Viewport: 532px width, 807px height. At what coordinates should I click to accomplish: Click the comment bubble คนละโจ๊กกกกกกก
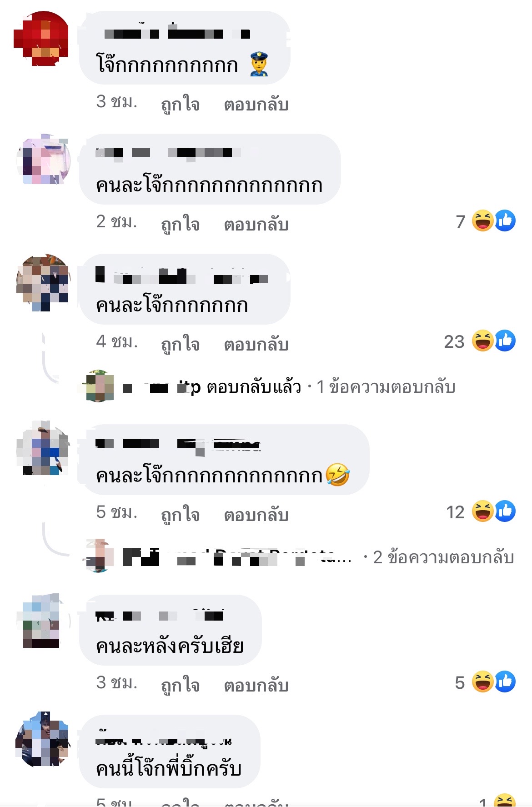[185, 289]
